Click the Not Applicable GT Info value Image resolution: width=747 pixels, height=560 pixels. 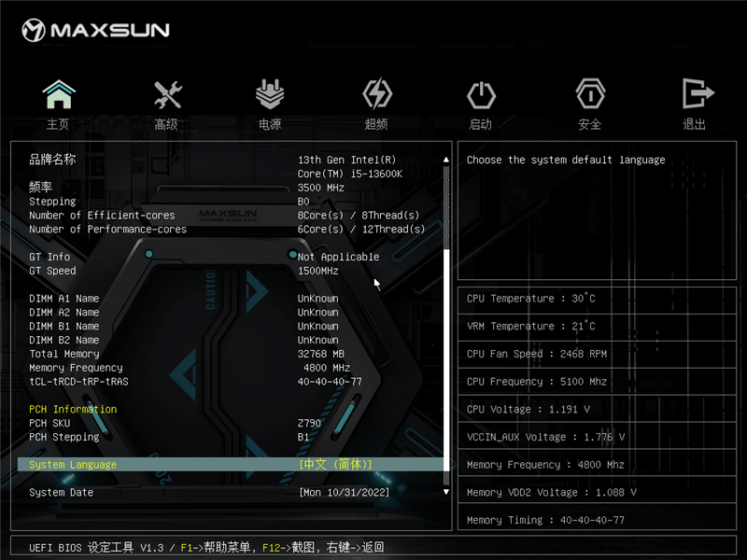pyautogui.click(x=339, y=257)
